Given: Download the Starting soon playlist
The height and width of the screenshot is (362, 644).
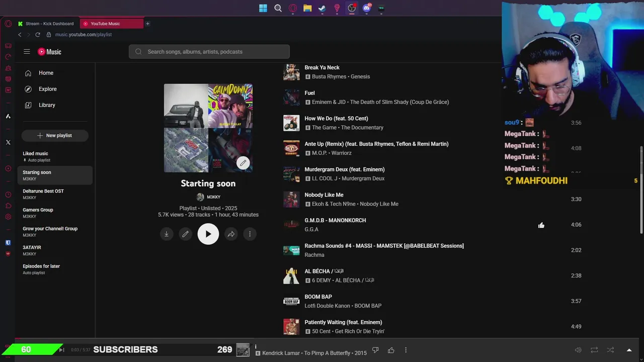Looking at the screenshot, I should (167, 234).
